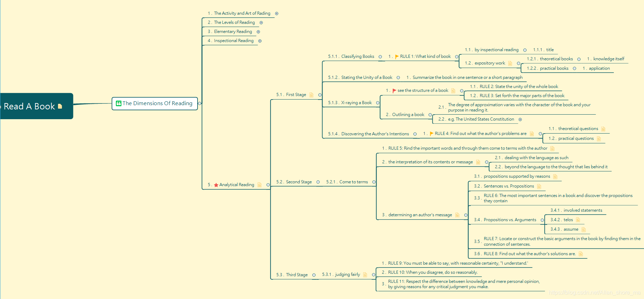Select the practical books topic

pyautogui.click(x=547, y=68)
